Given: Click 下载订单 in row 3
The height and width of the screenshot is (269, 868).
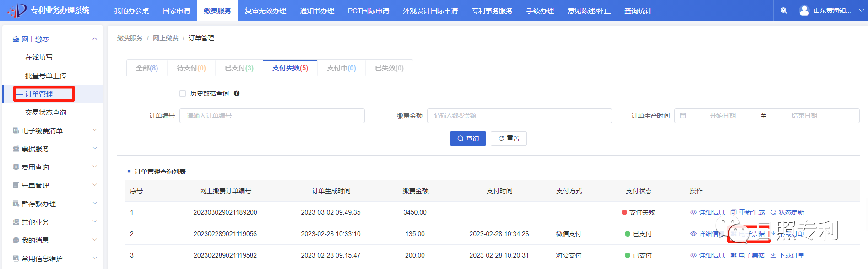Looking at the screenshot, I should click(787, 255).
